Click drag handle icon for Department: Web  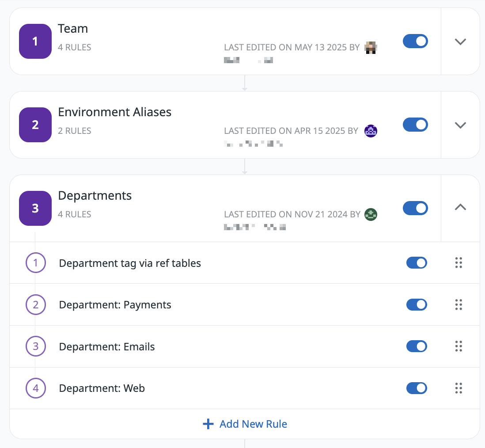click(x=458, y=388)
